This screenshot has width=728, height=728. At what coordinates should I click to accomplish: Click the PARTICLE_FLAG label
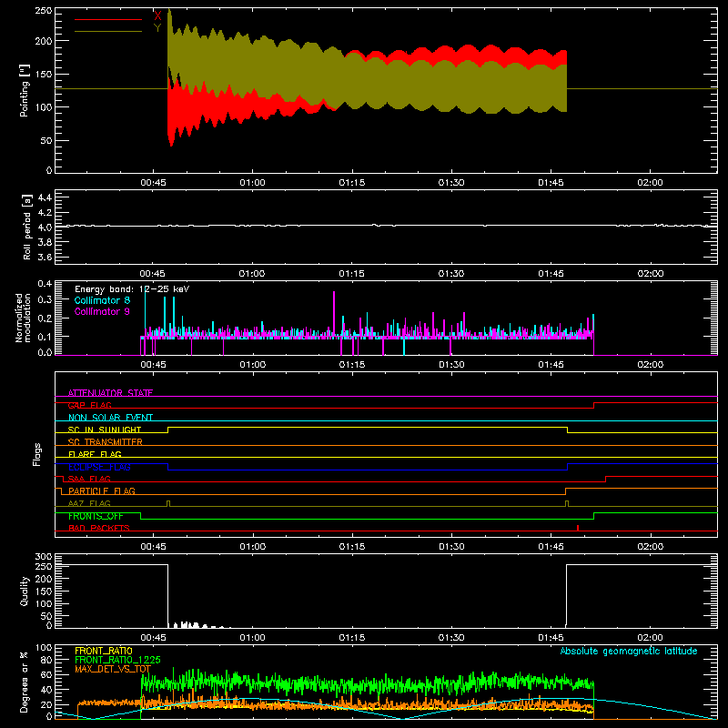coord(102,490)
